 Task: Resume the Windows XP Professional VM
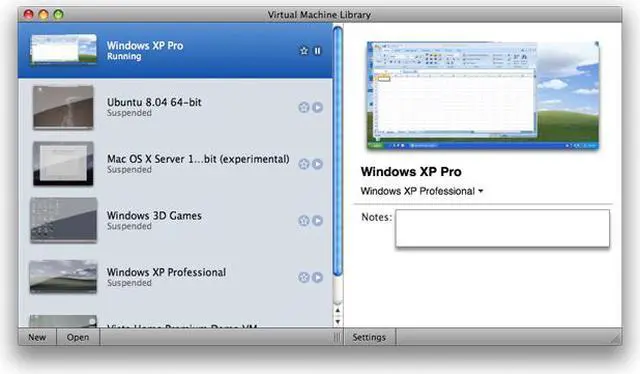point(318,277)
